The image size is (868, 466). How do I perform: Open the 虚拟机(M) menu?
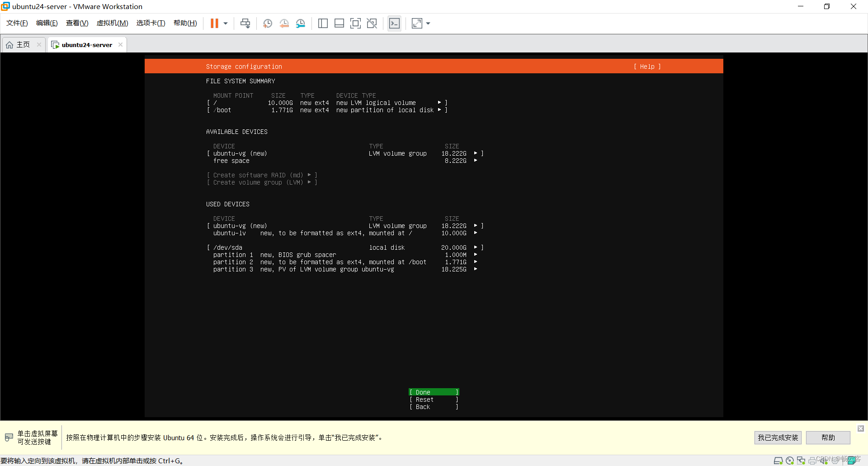click(113, 23)
